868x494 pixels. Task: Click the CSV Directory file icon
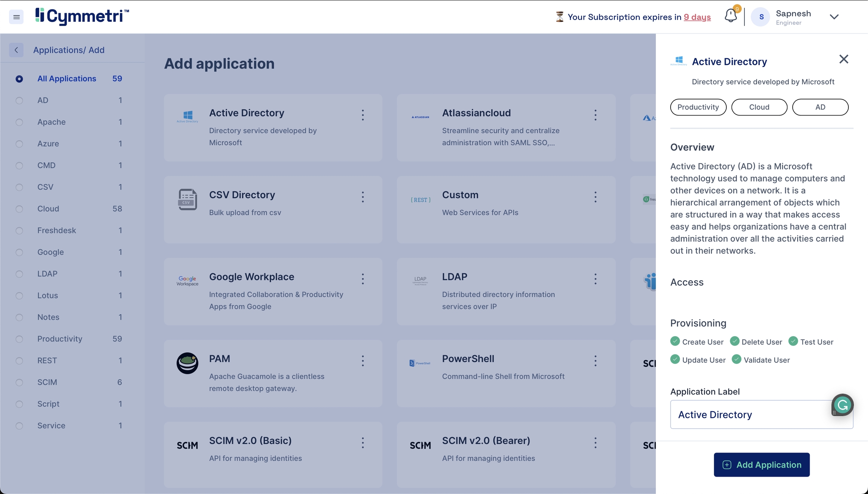187,199
